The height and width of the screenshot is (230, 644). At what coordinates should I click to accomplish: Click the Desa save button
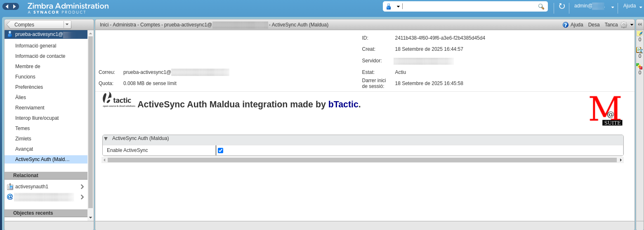594,25
